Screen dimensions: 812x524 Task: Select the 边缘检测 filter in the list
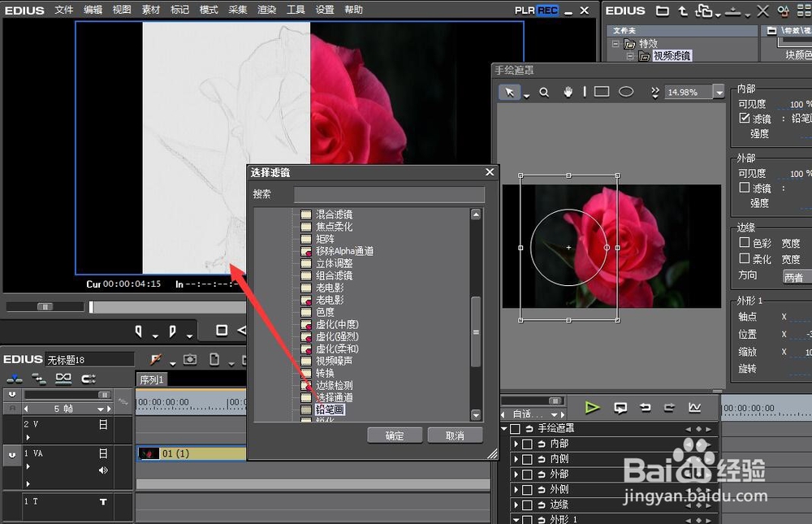coord(335,385)
